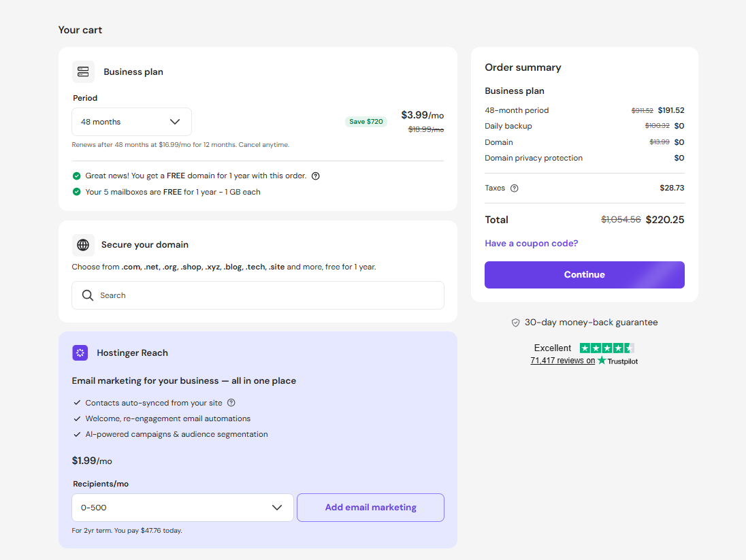The width and height of the screenshot is (746, 560).
Task: Click the search magnifier icon in domain field
Action: pos(88,295)
